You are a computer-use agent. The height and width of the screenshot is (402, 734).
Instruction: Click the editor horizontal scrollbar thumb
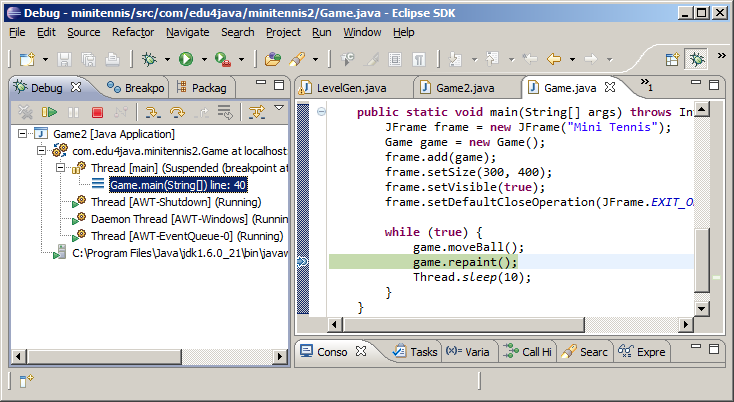coord(464,324)
